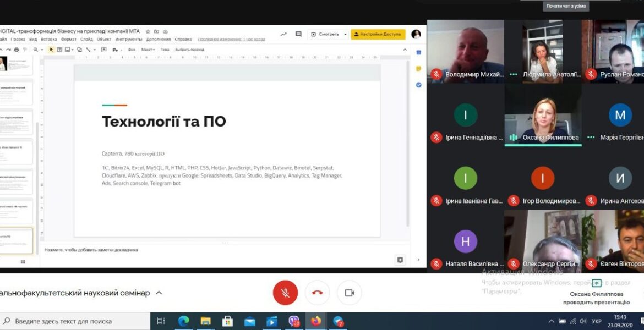Open the Слайд menu
The height and width of the screenshot is (330, 644).
(x=86, y=40)
